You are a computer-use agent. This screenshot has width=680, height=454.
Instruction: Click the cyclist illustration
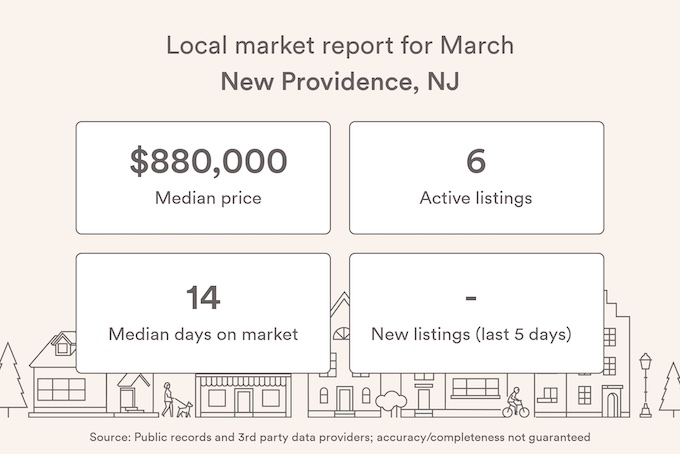pyautogui.click(x=516, y=403)
